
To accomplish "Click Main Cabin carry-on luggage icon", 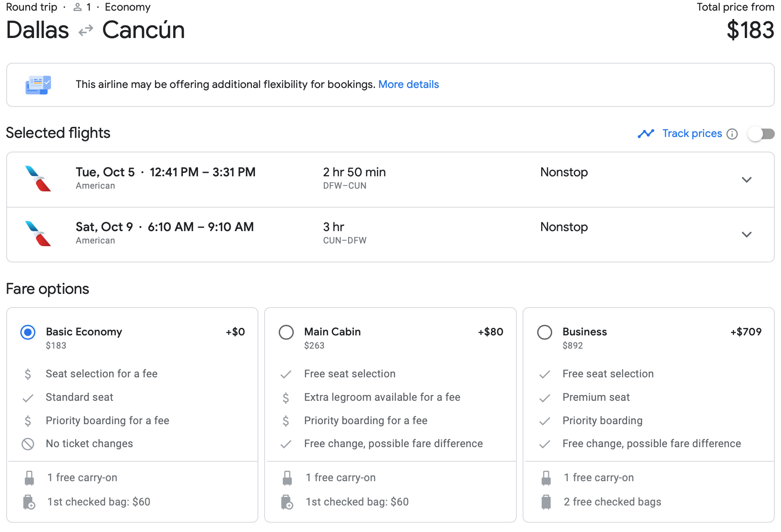I will [287, 478].
